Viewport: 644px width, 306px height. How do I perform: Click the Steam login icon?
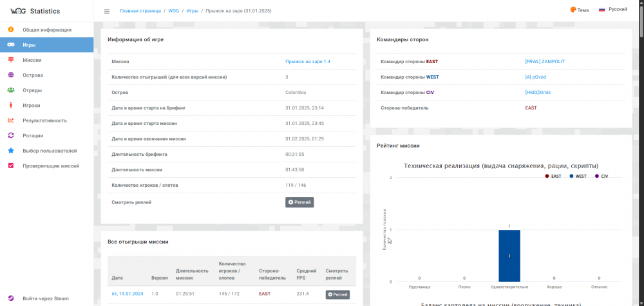click(x=11, y=298)
